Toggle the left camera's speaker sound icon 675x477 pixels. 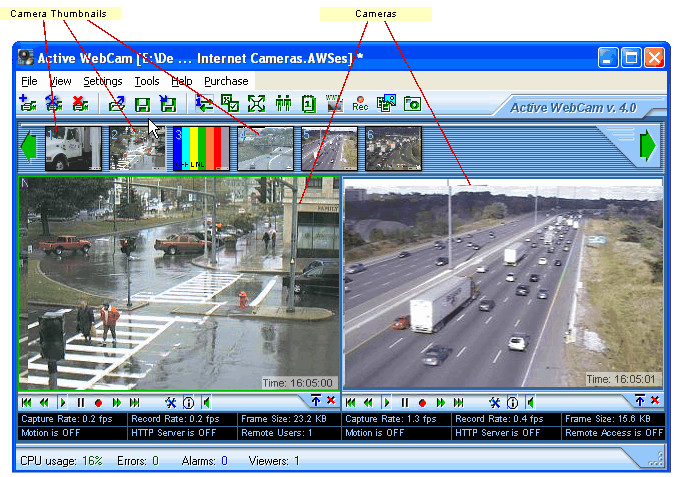pos(206,401)
